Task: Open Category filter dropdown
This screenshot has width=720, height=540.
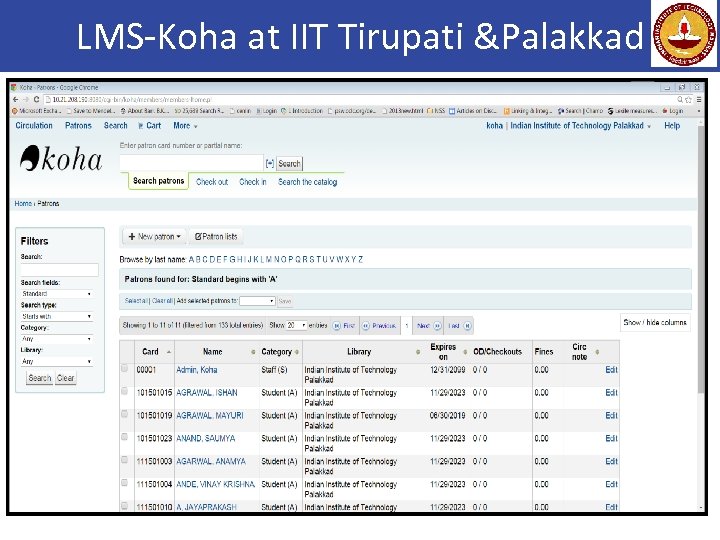Action: pos(56,339)
